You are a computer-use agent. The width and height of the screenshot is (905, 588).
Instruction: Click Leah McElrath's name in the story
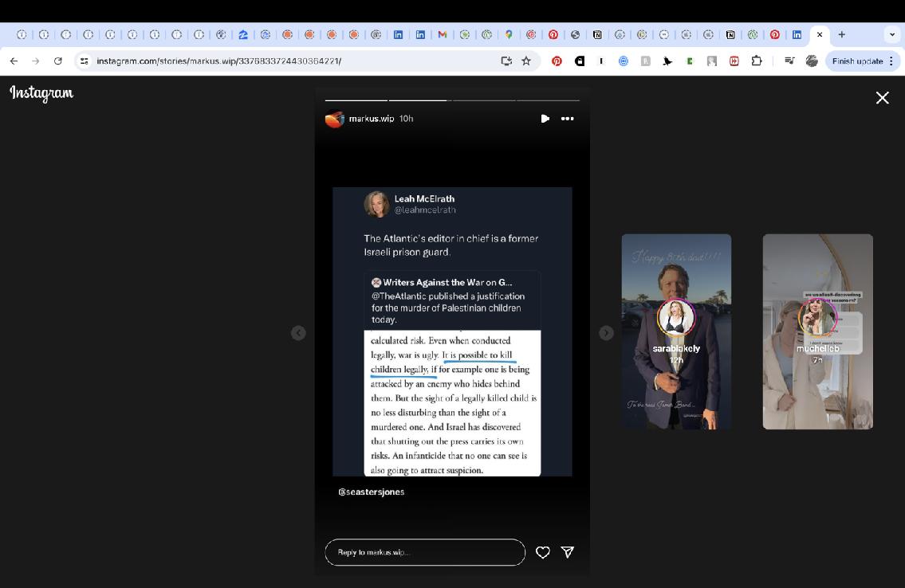(424, 199)
